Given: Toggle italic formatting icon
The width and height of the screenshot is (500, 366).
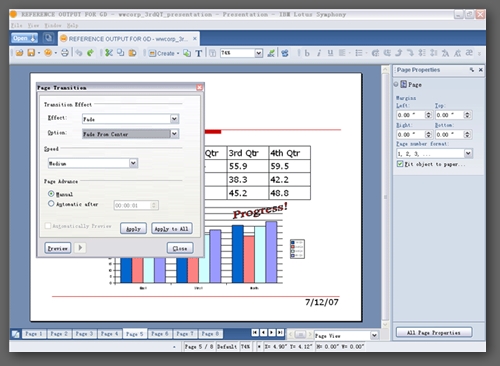Looking at the screenshot, I should (x=319, y=53).
